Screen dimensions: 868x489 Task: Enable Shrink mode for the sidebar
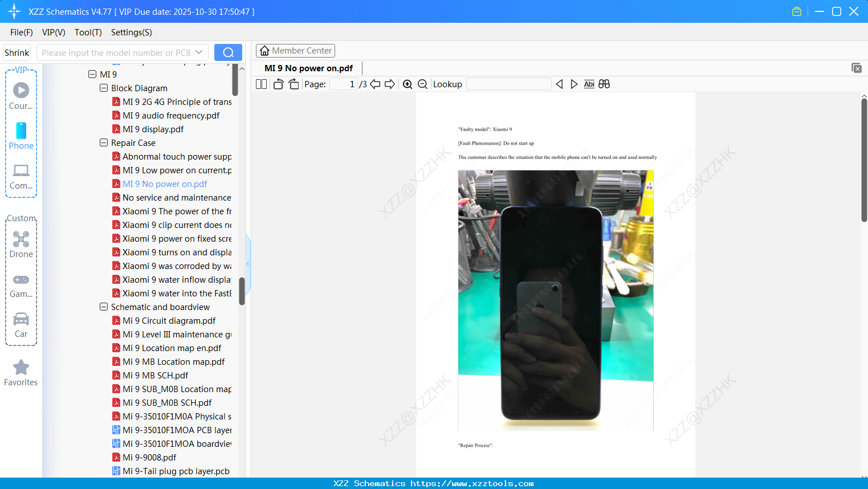click(17, 52)
